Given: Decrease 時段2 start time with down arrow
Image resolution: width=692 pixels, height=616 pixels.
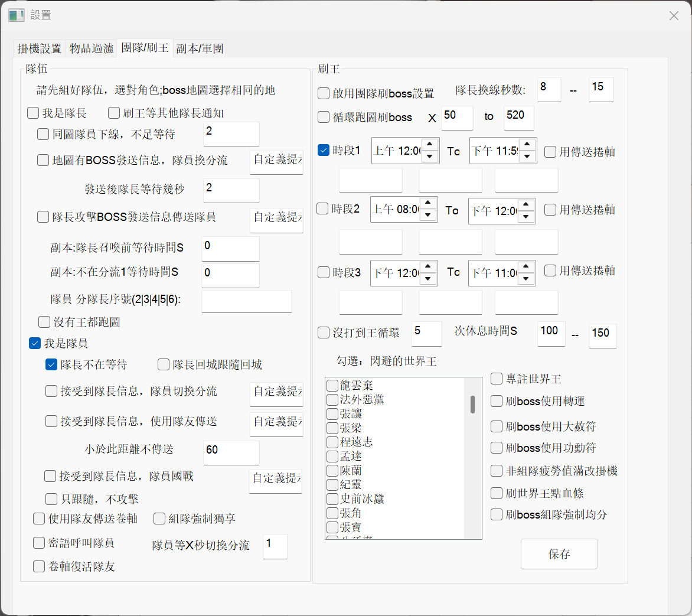Looking at the screenshot, I should (x=427, y=216).
